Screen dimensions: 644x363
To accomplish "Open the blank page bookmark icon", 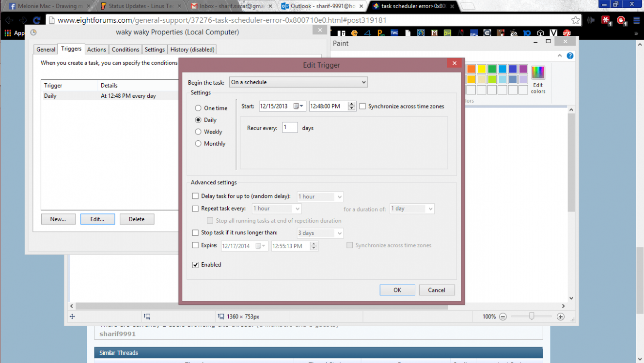I will [408, 33].
